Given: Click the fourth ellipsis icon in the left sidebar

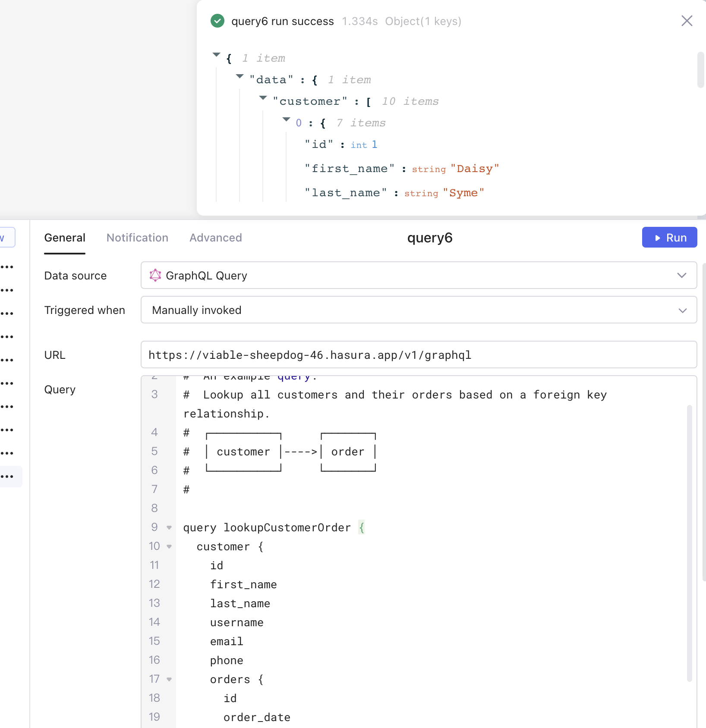Looking at the screenshot, I should point(7,337).
